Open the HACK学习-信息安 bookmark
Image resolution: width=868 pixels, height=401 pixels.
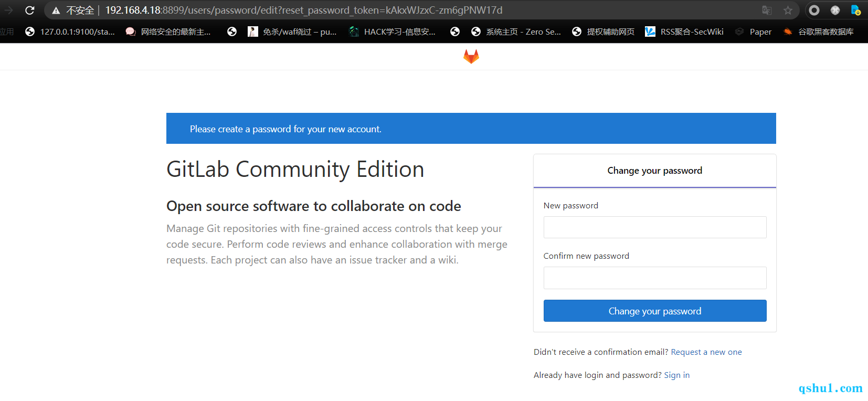tap(392, 31)
